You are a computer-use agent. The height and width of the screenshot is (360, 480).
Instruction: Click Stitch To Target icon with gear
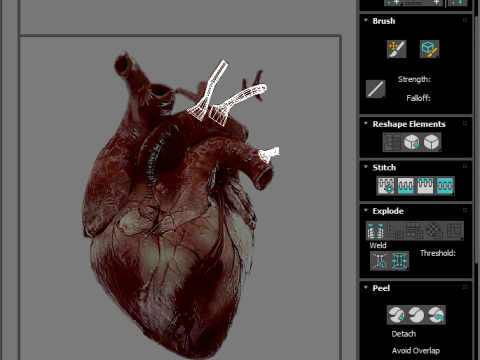(x=386, y=186)
